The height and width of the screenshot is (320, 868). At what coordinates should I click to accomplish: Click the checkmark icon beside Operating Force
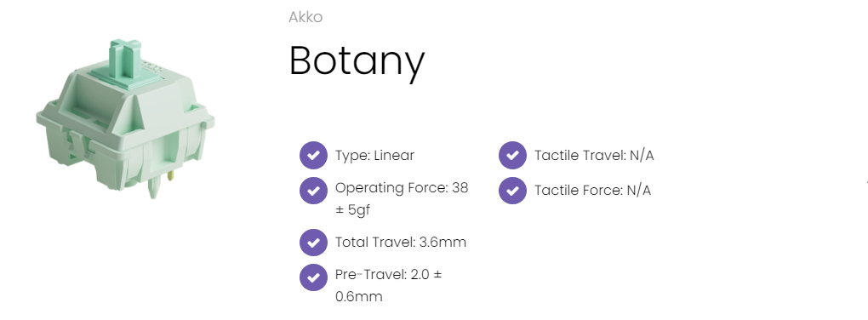(x=313, y=191)
